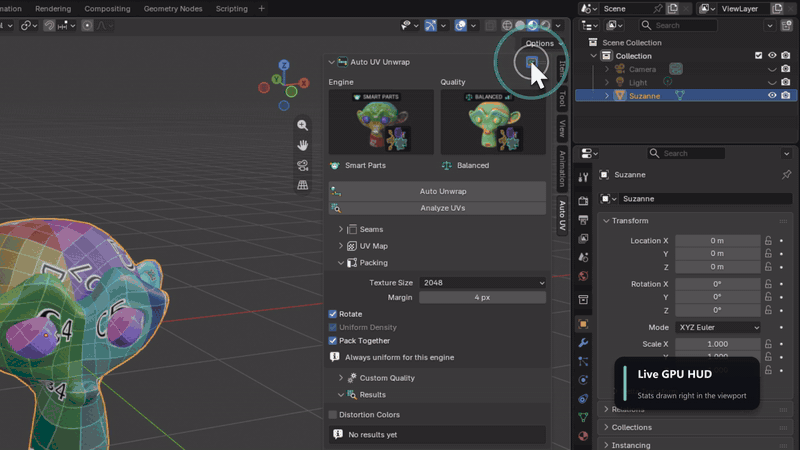Toggle X-ray icon in viewport header
The width and height of the screenshot is (800, 450).
[x=490, y=25]
